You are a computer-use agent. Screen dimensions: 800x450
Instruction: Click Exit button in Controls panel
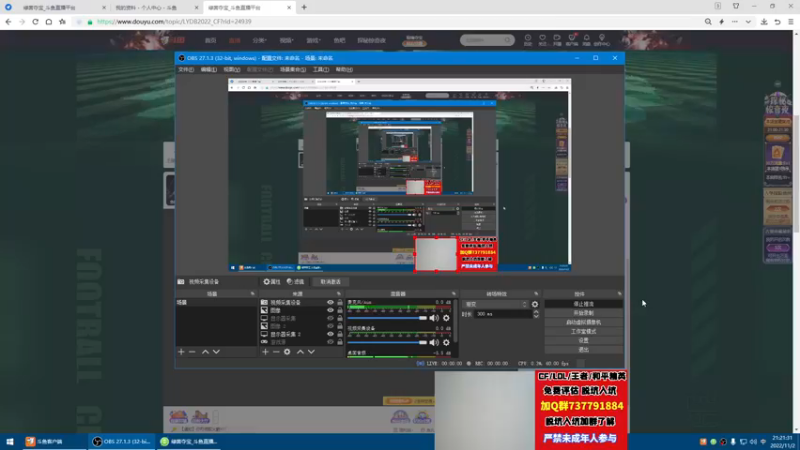click(583, 349)
